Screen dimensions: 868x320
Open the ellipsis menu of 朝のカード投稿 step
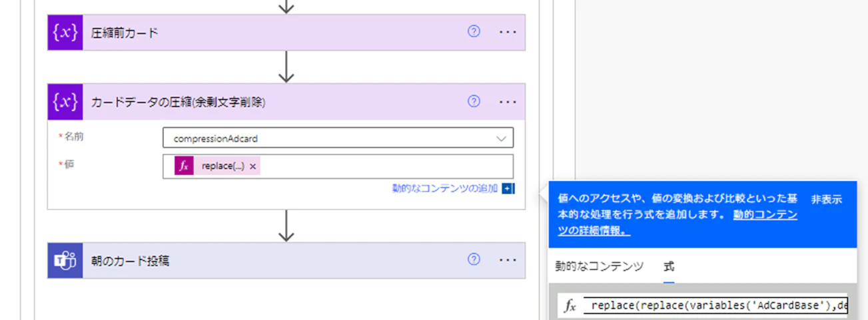(508, 260)
